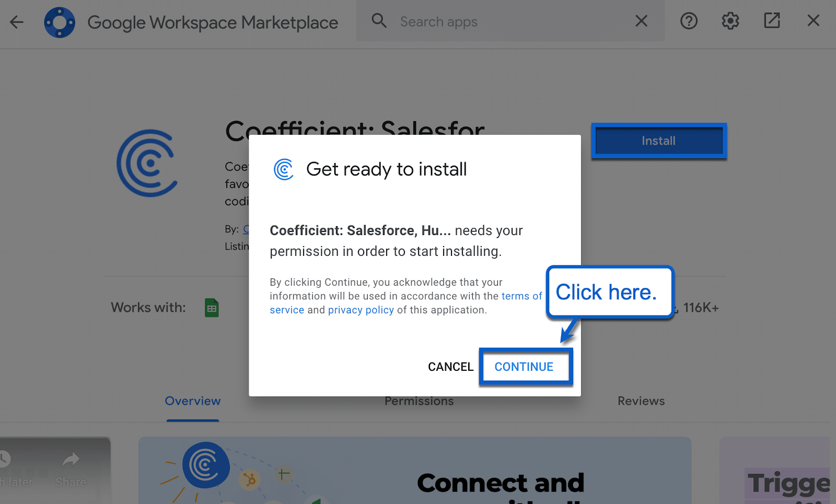836x504 pixels.
Task: Open settings gear icon
Action: coord(730,21)
